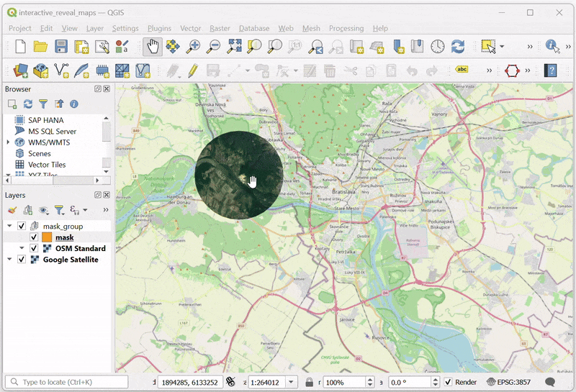Click the Zoom In magnifier tool

point(193,46)
